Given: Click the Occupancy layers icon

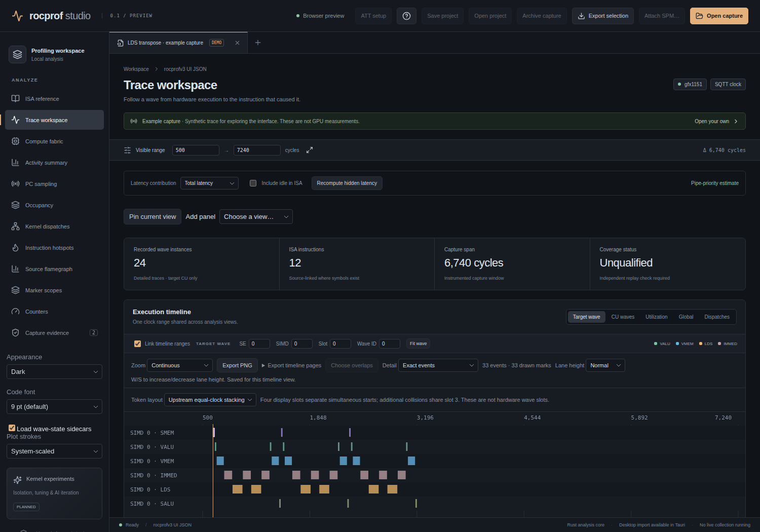Looking at the screenshot, I should coord(16,205).
